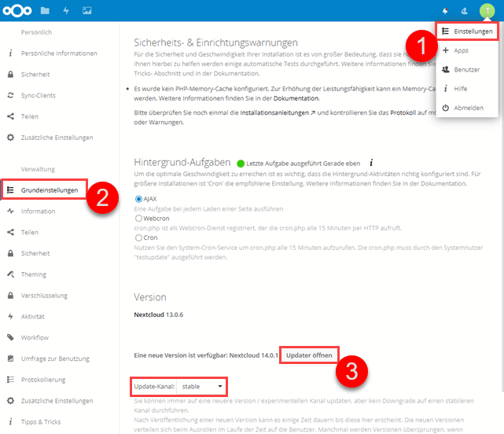Image resolution: width=504 pixels, height=434 pixels.
Task: Click the Theming brush icon
Action: pyautogui.click(x=10, y=274)
